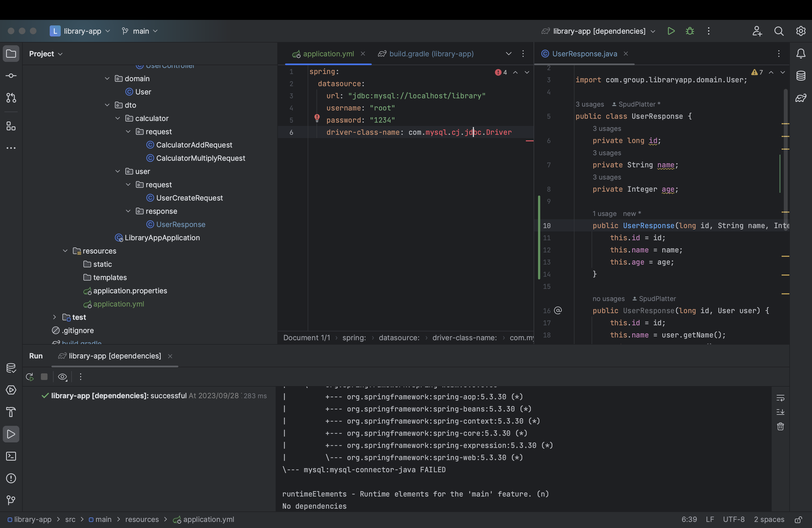Click the LF line separator in status bar
This screenshot has width=812, height=528.
pos(710,519)
